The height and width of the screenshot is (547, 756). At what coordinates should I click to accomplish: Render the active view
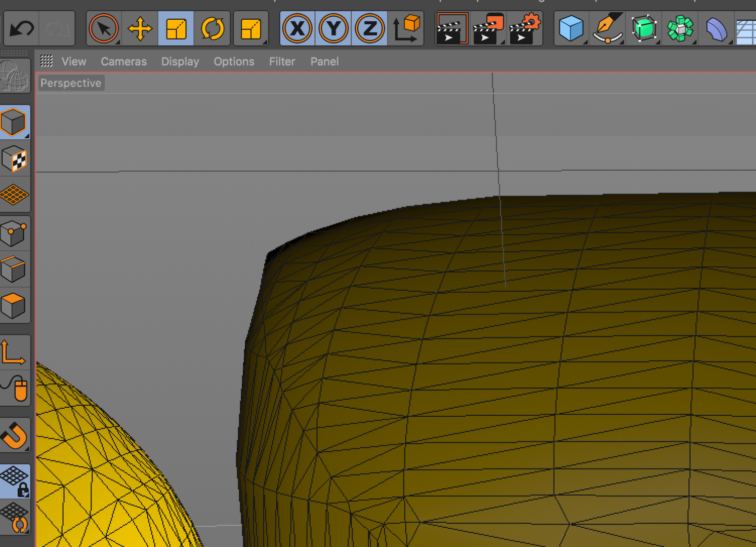click(452, 28)
